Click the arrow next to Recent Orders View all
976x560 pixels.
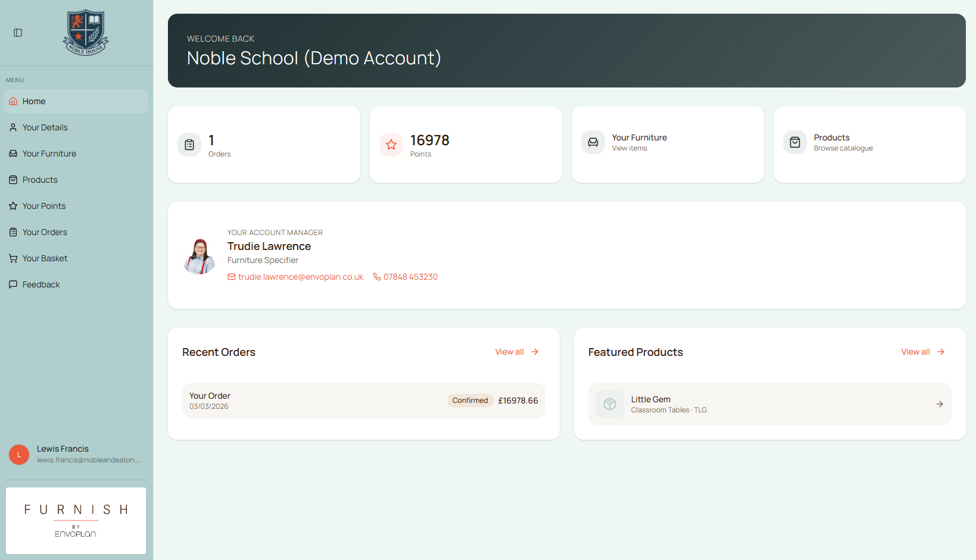coord(535,352)
